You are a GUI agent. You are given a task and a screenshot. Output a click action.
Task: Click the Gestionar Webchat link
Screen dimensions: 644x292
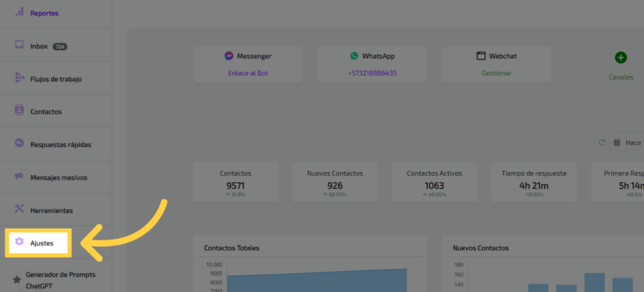coord(496,73)
